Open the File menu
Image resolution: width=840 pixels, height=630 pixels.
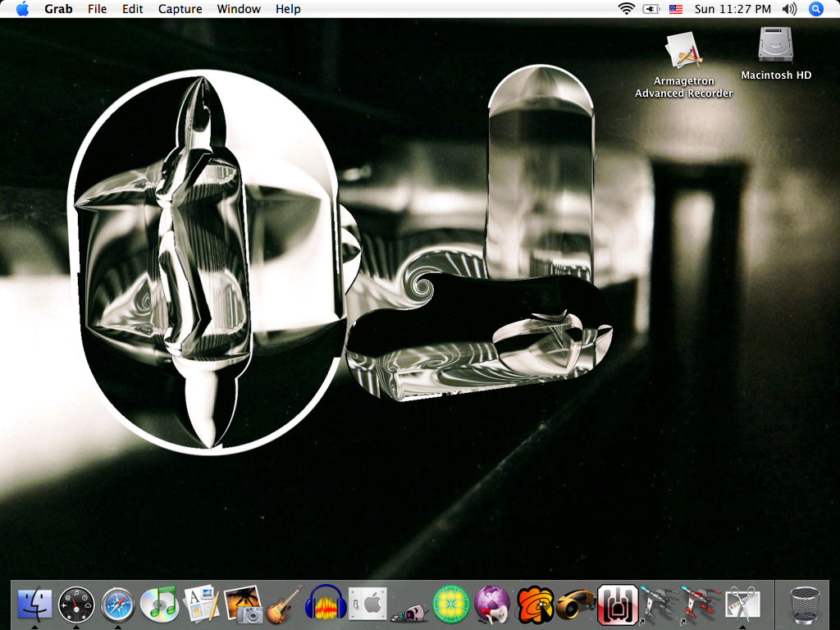coord(97,9)
